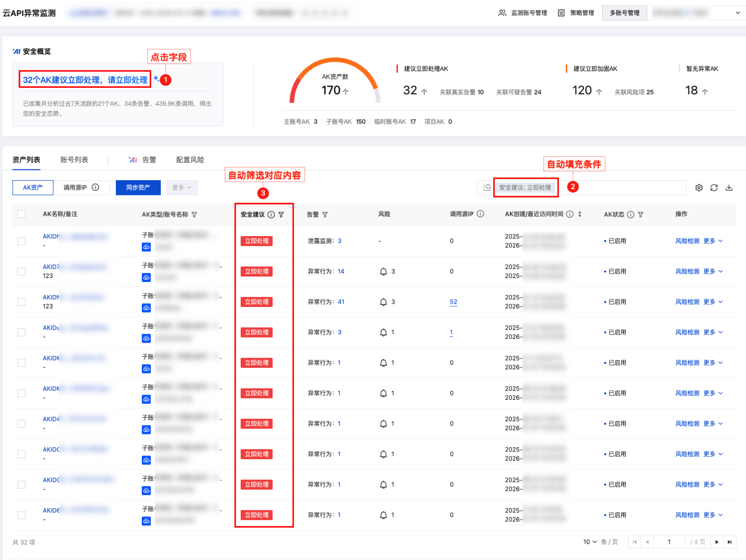
Task: Filter the 安全建议 column
Action: click(281, 215)
